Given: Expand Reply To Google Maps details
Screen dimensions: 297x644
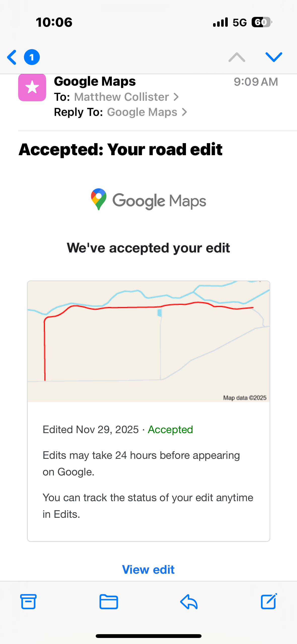Looking at the screenshot, I should pyautogui.click(x=147, y=112).
